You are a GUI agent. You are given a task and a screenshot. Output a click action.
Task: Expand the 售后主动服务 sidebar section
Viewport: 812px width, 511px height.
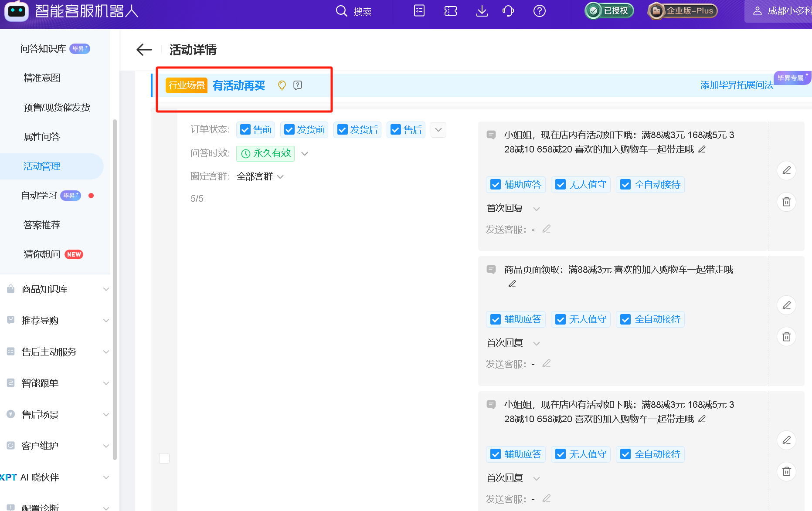(106, 352)
